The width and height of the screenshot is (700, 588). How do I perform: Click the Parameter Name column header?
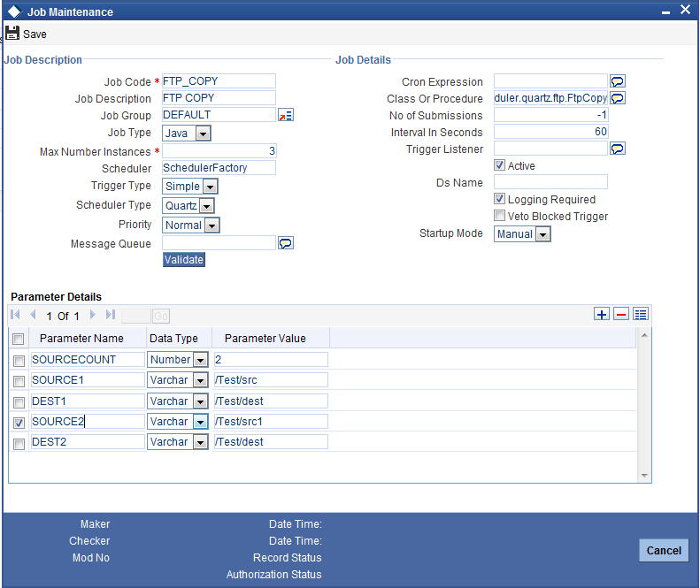point(81,339)
